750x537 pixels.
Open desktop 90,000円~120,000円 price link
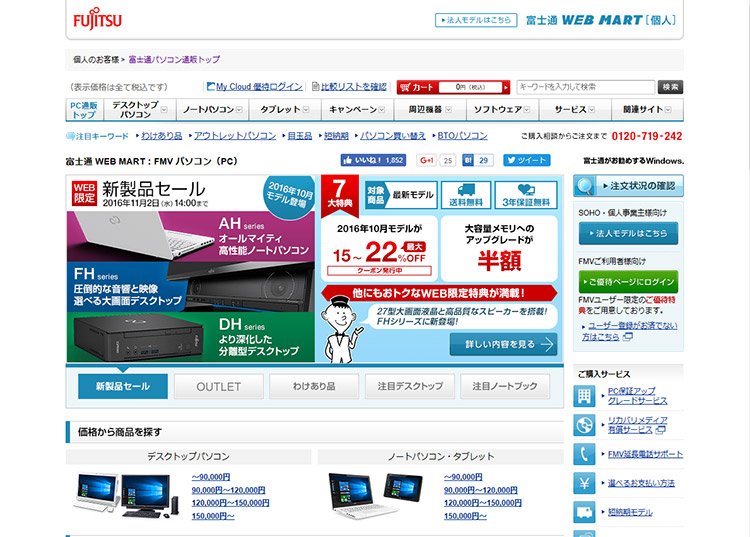pyautogui.click(x=228, y=490)
